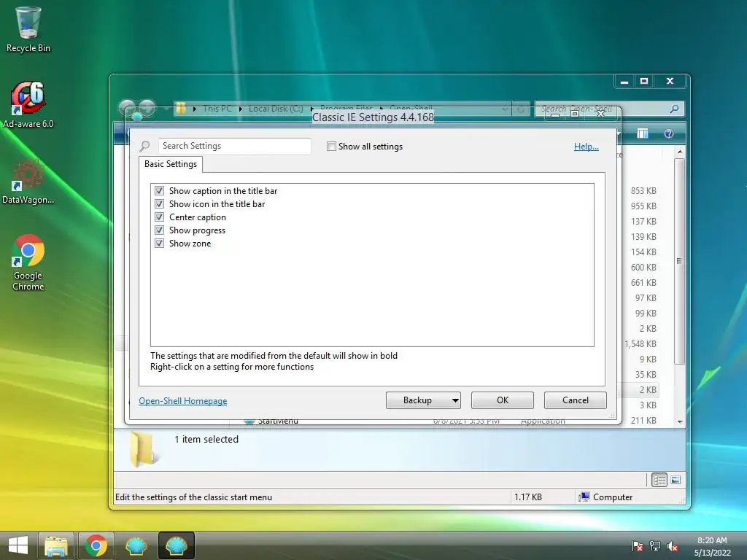Click the '1 item selected' text
This screenshot has height=560, width=747.
[x=206, y=440]
